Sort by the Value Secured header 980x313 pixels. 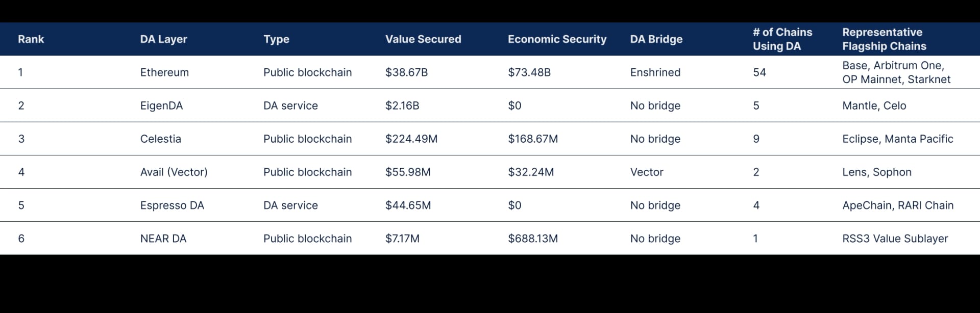pyautogui.click(x=423, y=39)
